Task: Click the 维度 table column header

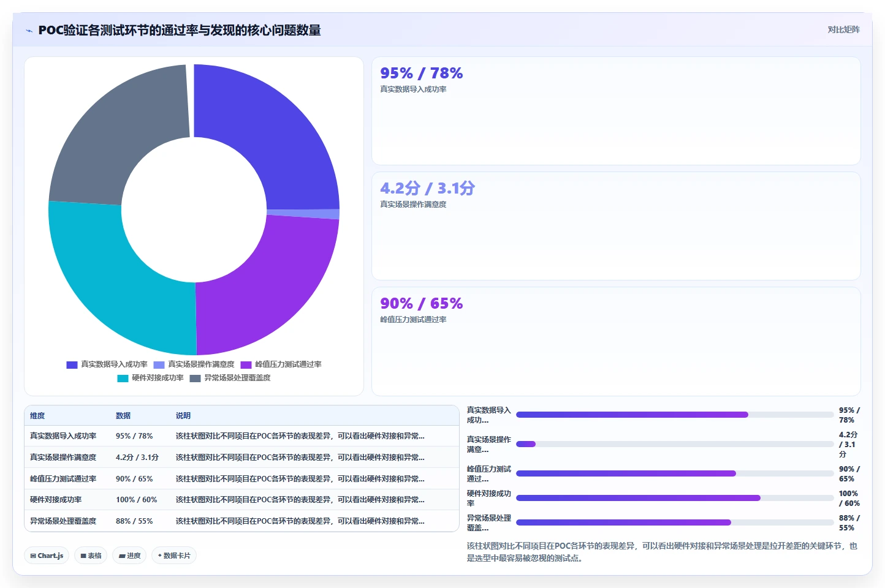Action: (37, 415)
